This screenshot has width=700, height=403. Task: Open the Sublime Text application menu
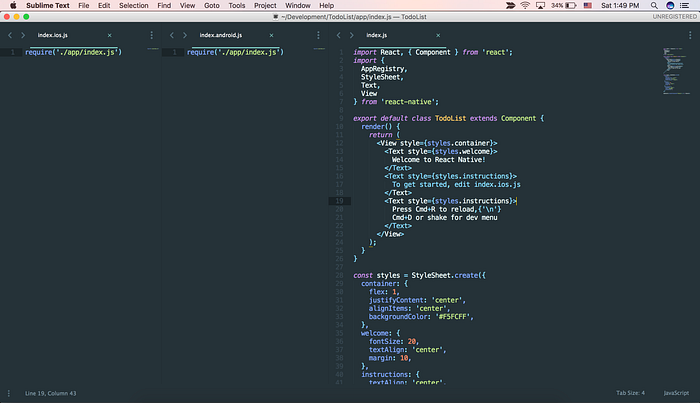pyautogui.click(x=48, y=5)
